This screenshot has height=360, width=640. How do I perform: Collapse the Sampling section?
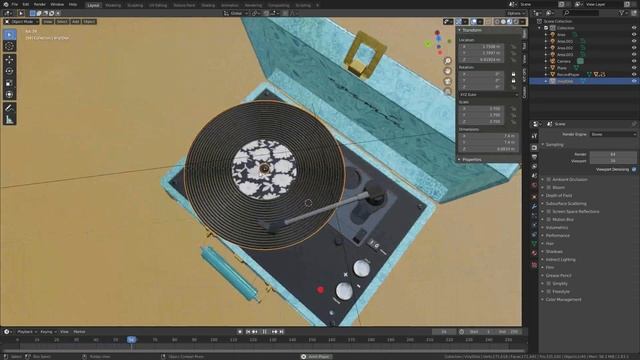tap(554, 144)
